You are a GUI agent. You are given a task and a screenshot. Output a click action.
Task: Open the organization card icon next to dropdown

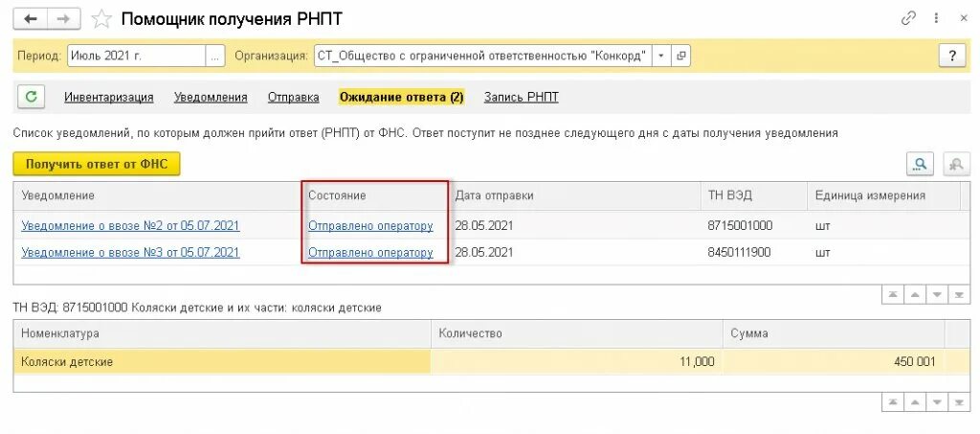coord(680,56)
